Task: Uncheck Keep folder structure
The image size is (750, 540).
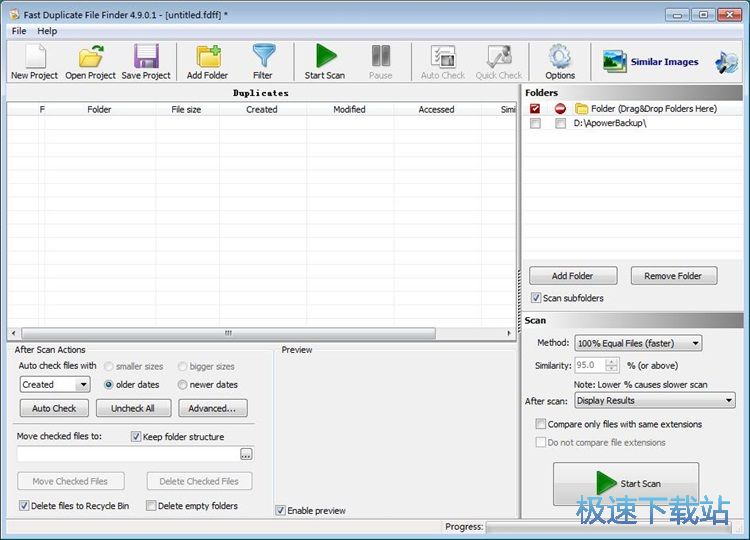Action: (136, 437)
